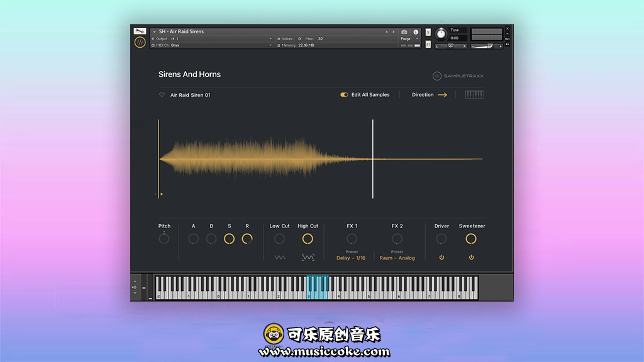
Task: Click the High Cut bracketed waveform icon
Action: pyautogui.click(x=308, y=258)
